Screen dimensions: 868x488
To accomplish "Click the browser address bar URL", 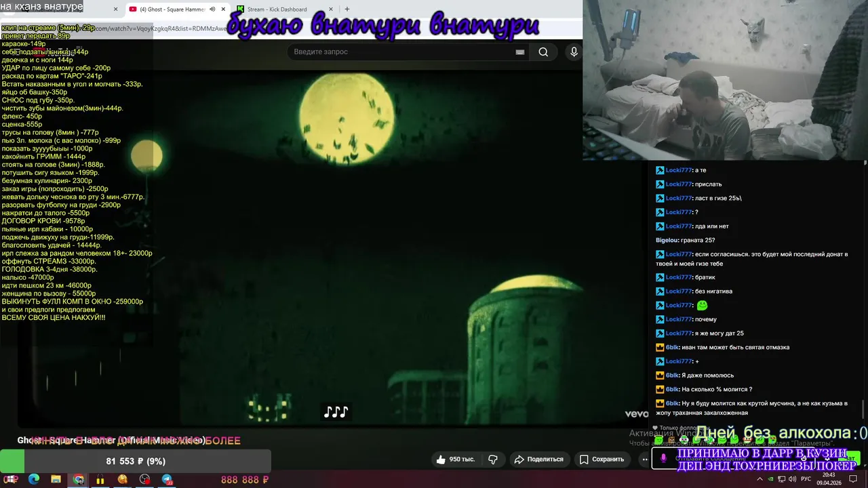I will click(163, 28).
